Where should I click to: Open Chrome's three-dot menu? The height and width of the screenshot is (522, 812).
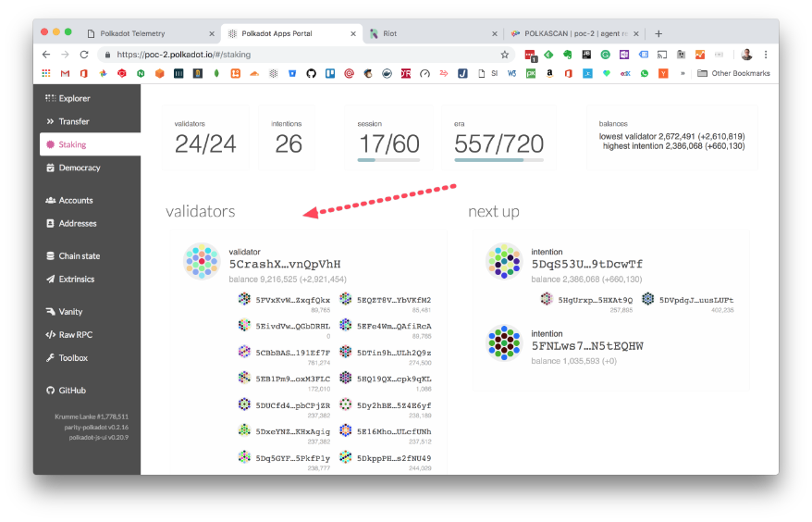[766, 55]
